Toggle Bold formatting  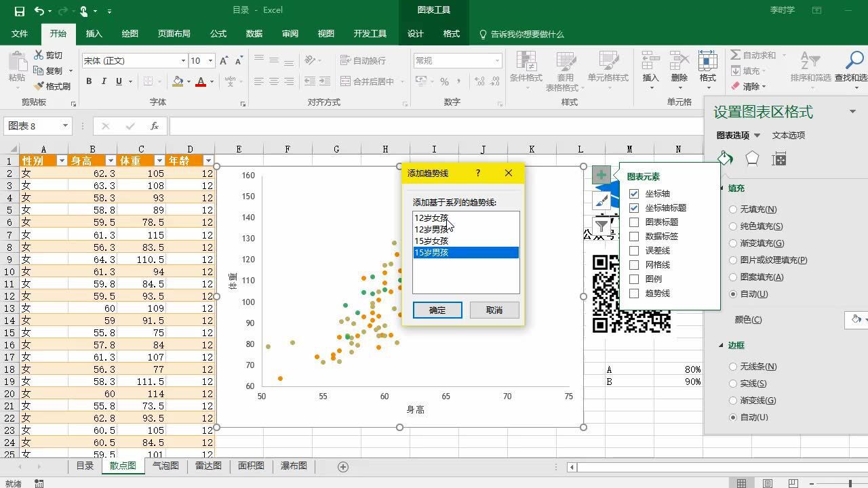coord(89,81)
